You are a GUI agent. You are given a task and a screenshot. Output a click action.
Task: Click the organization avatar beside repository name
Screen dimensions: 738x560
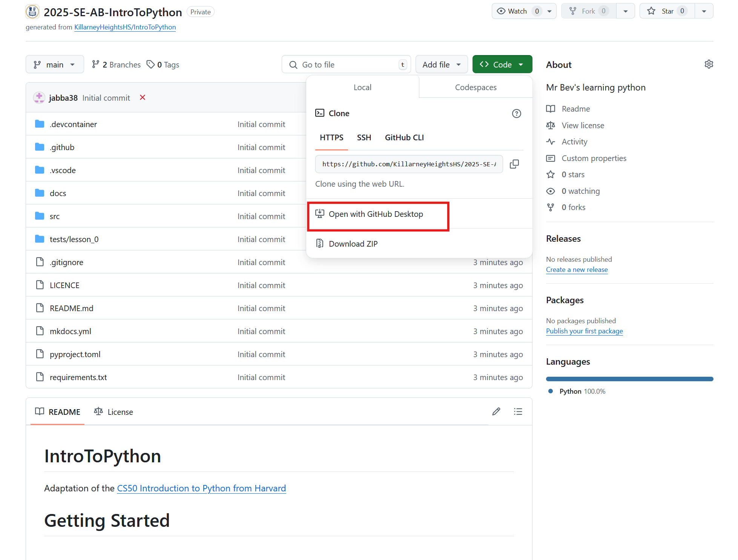point(32,12)
